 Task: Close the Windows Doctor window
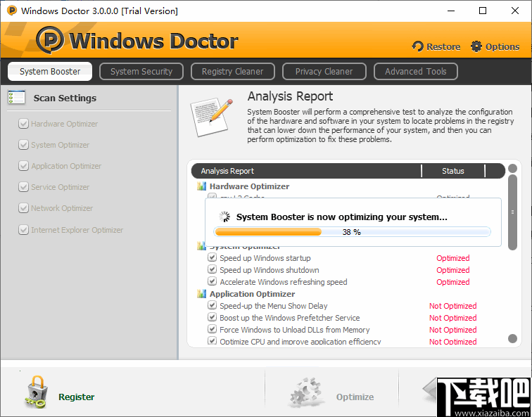514,11
